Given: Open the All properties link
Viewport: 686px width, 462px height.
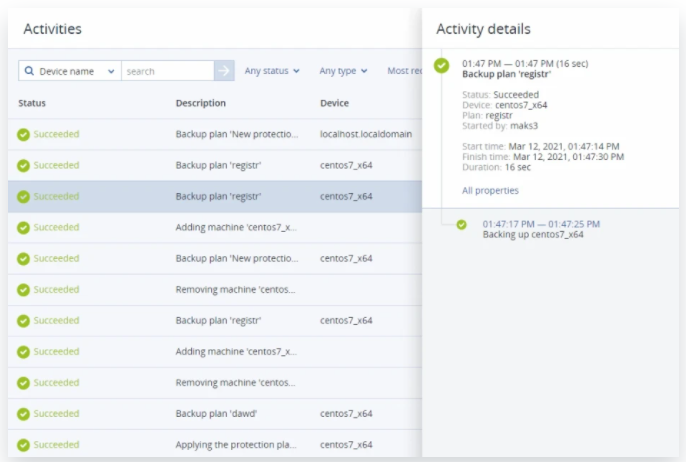Looking at the screenshot, I should (490, 190).
